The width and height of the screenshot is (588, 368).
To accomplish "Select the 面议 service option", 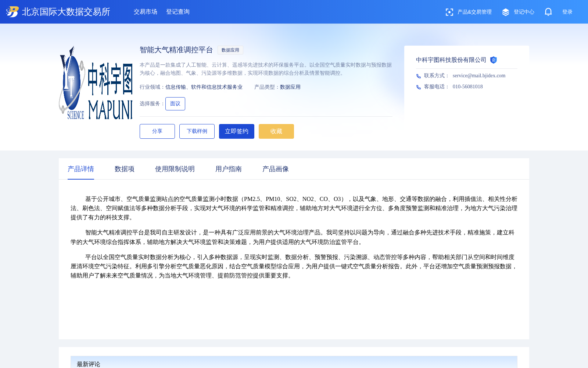I will pos(175,104).
